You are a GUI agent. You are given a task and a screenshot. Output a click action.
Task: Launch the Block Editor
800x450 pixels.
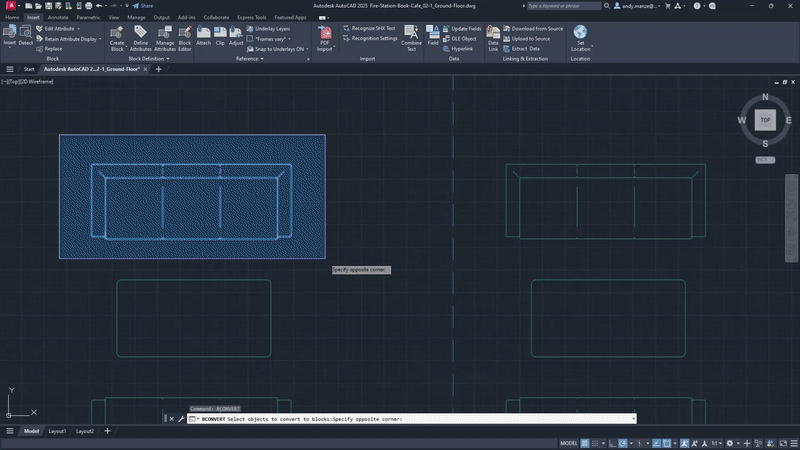(185, 38)
